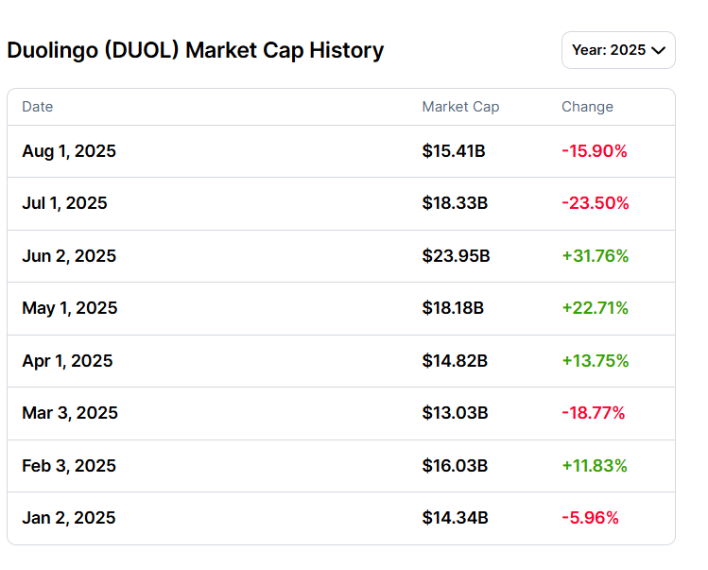Select the Feb 3, 2025 date cell
Screen dimensions: 708x570
(69, 466)
